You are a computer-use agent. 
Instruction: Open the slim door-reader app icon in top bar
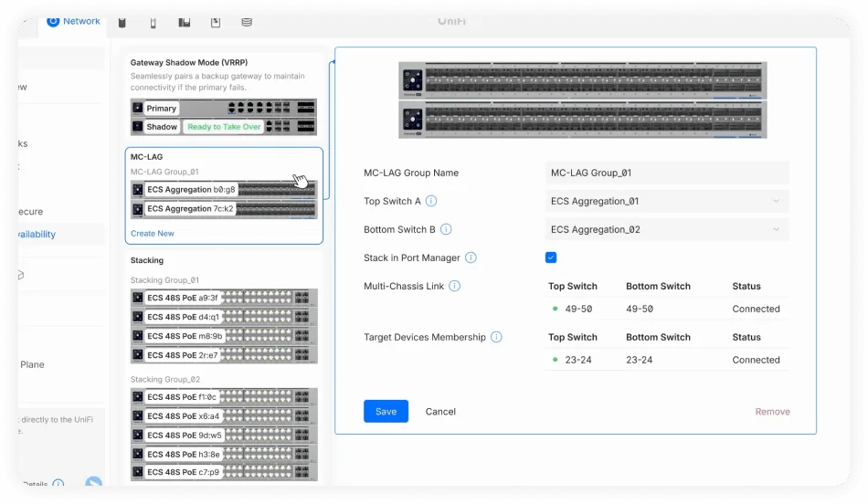[x=153, y=22]
